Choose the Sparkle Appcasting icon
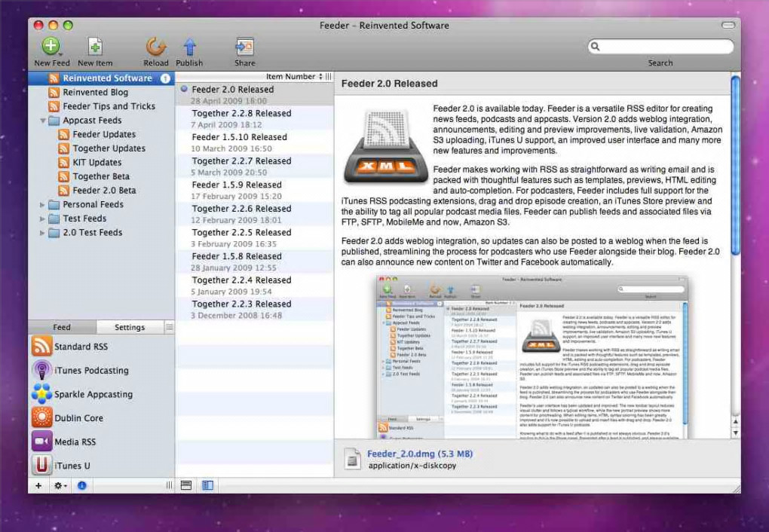Image resolution: width=769 pixels, height=532 pixels. (41, 394)
